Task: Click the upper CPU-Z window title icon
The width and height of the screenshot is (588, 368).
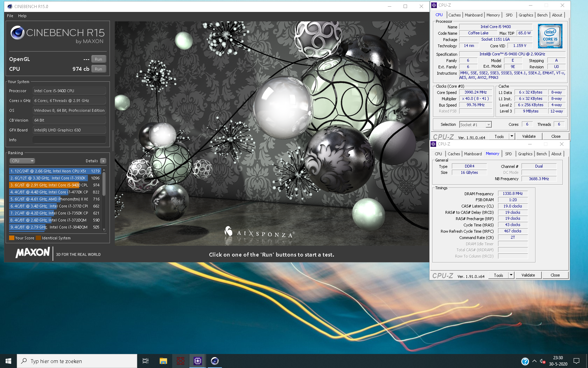Action: 434,5
